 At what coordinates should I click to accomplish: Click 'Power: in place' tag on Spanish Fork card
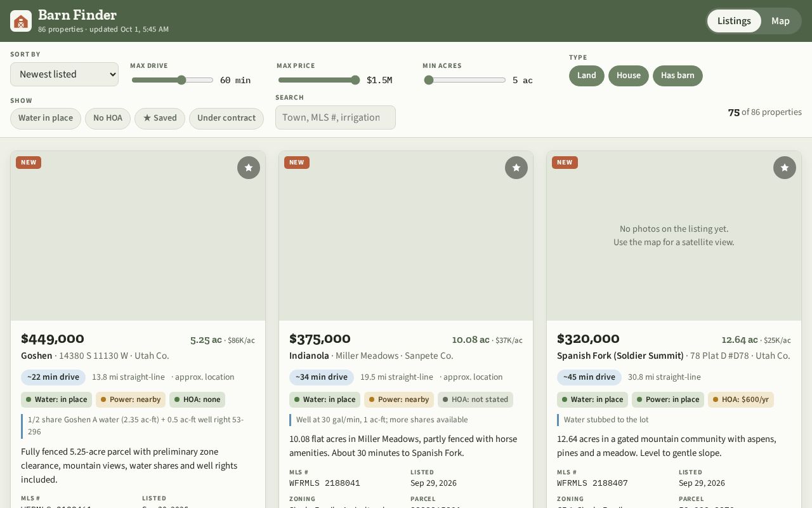(x=668, y=399)
